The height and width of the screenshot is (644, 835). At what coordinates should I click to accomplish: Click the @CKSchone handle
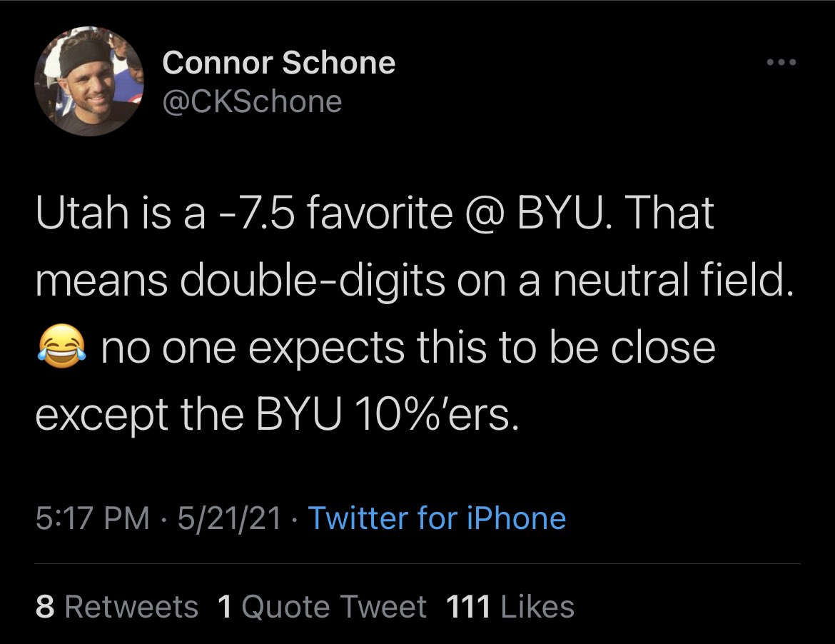tap(252, 101)
